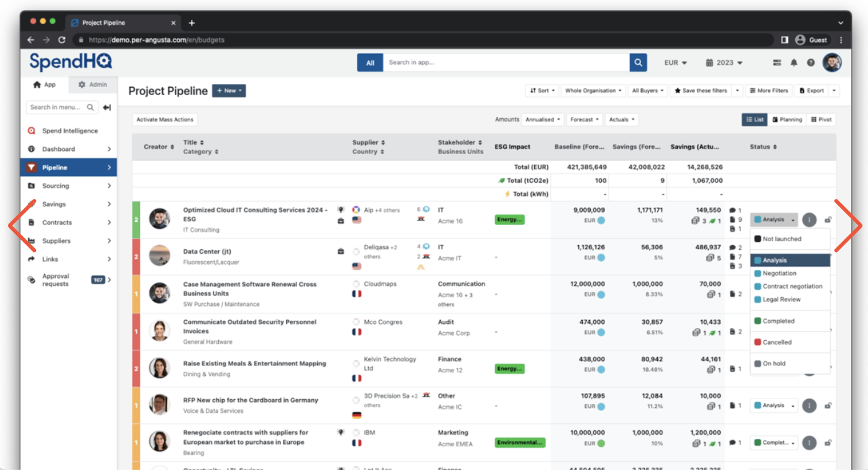
Task: Click the Energy badge in Raise Existing Meals row
Action: [x=510, y=369]
